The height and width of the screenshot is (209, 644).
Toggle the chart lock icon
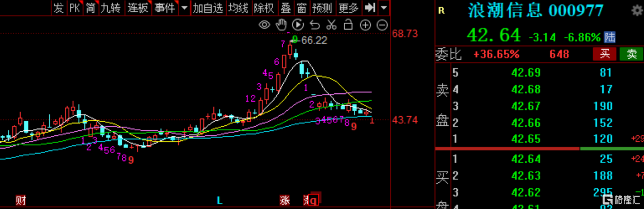coord(349,25)
